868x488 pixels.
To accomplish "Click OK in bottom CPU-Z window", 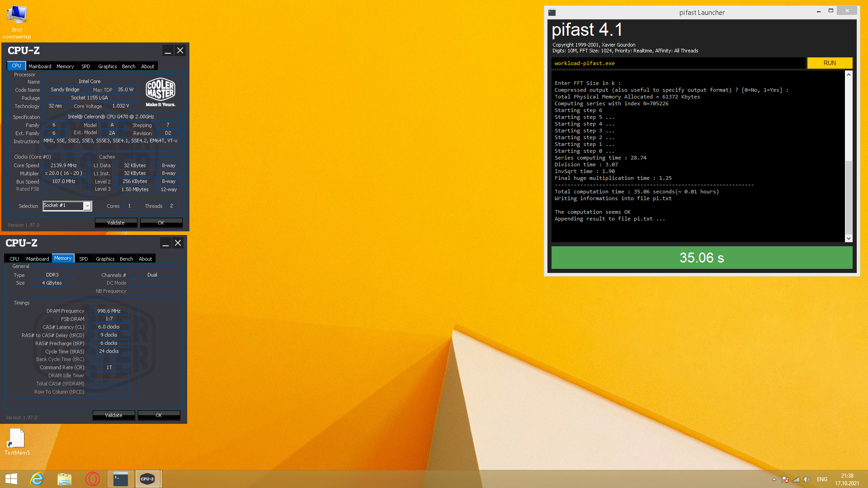I will (159, 415).
